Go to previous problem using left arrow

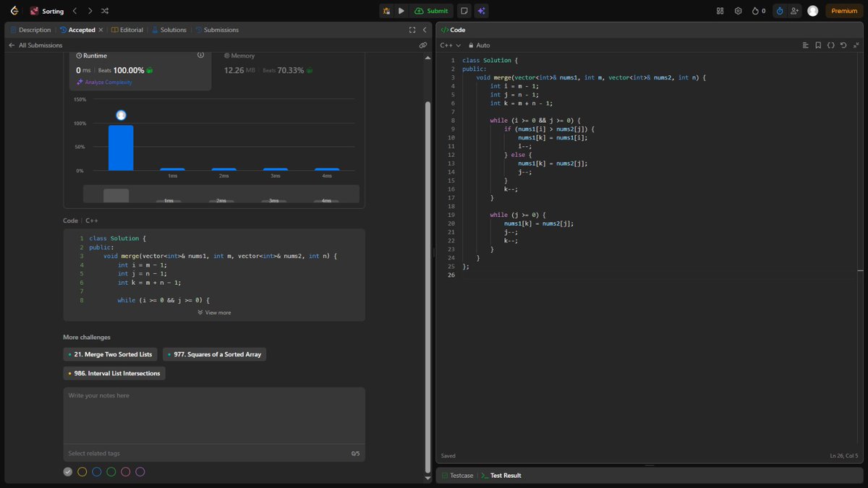75,11
